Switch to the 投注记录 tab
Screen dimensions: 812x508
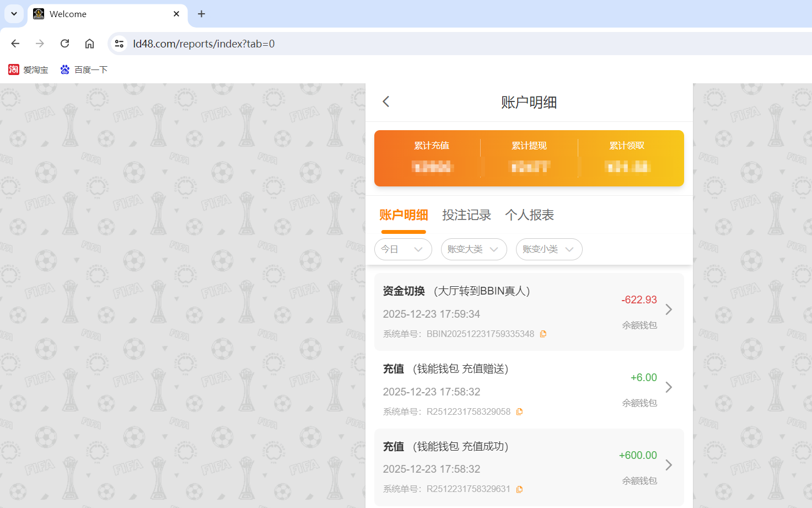pos(466,215)
